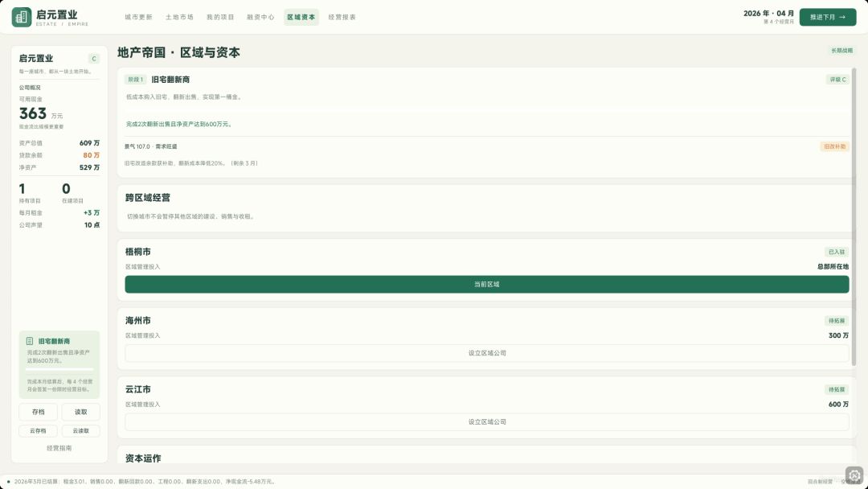This screenshot has width=868, height=489.
Task: Click the 评级 C badge
Action: click(837, 80)
